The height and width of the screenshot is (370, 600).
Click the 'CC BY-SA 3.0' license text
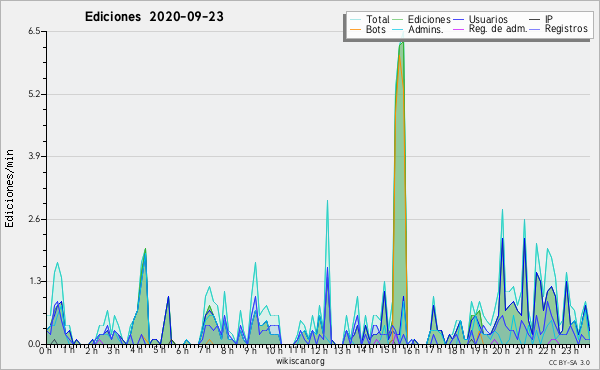click(x=569, y=362)
